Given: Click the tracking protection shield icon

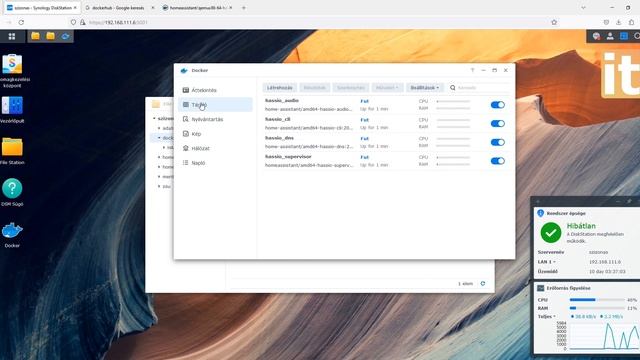Looking at the screenshot, I should (73, 22).
